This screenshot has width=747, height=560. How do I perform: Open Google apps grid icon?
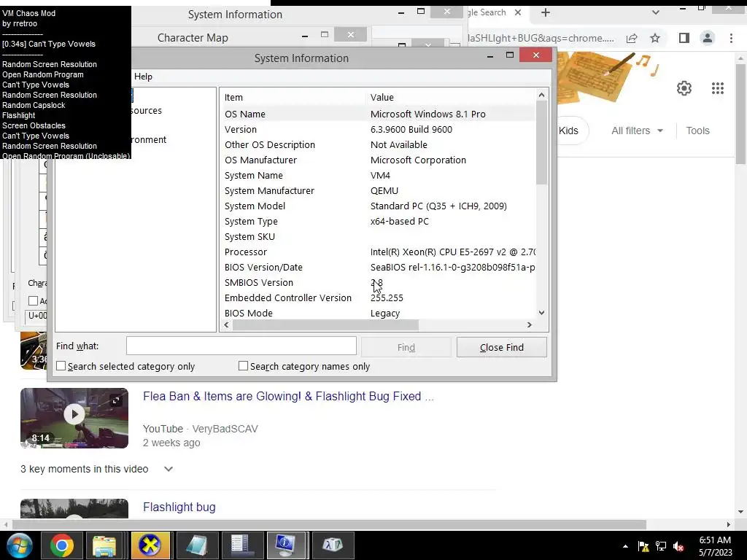(718, 88)
